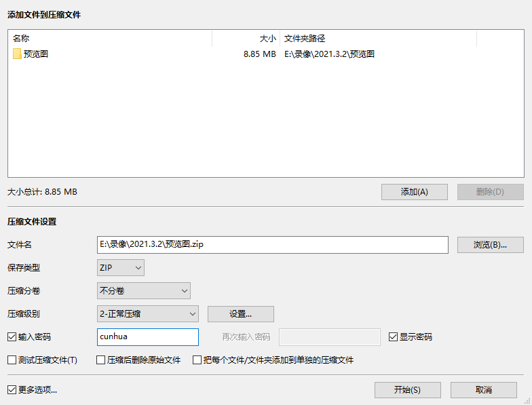Enable the 测试压缩文件(T) checkbox
The image size is (532, 405).
[x=12, y=360]
